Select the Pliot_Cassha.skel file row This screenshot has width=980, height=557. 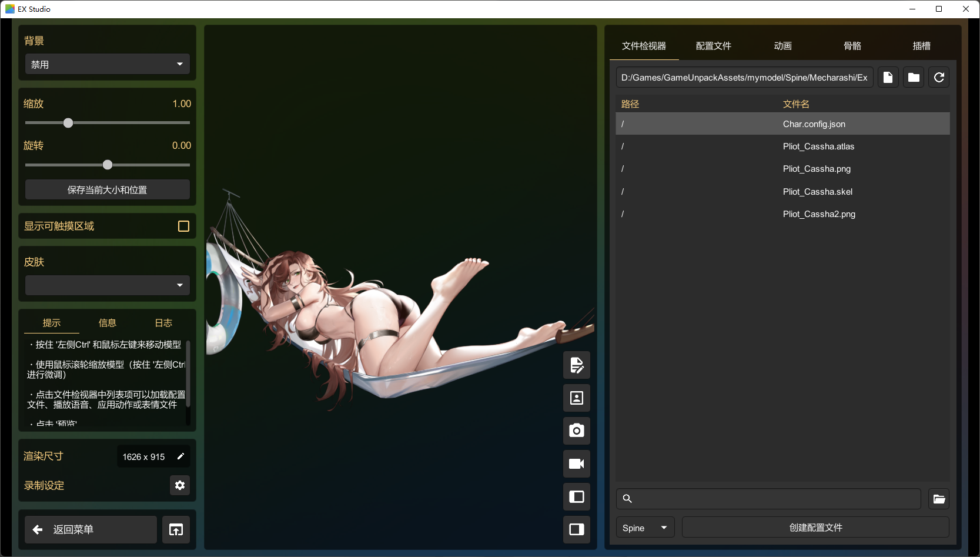782,192
